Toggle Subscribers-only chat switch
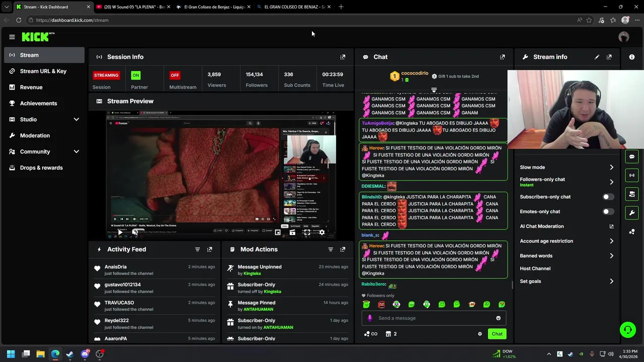This screenshot has width=644, height=362. click(608, 197)
